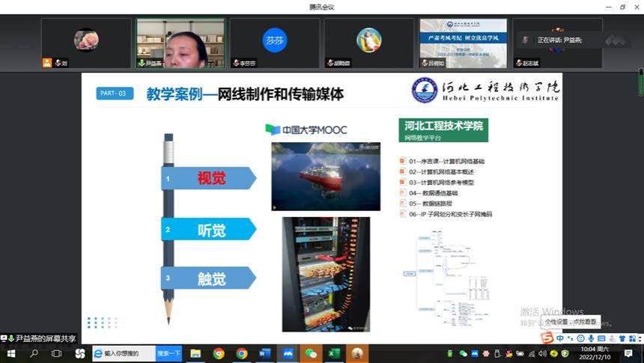This screenshot has height=363, width=644.
Task: Switch to Tencent Meeting taskbar icon
Action: pos(288,353)
